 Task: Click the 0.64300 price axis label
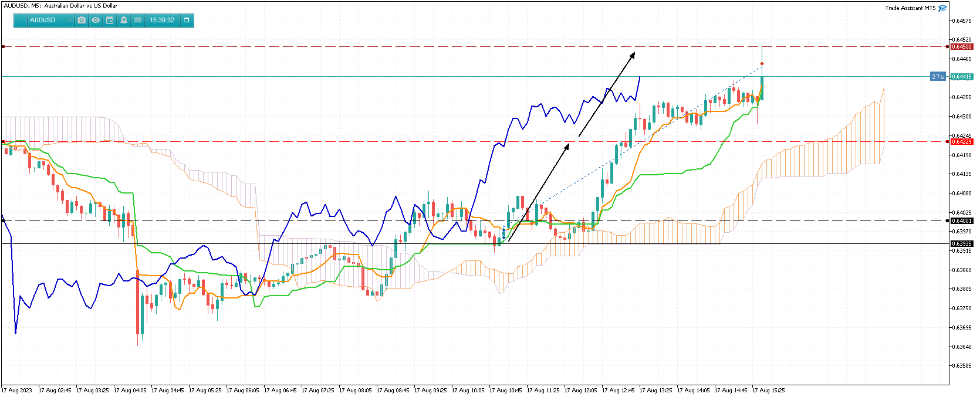(x=962, y=117)
